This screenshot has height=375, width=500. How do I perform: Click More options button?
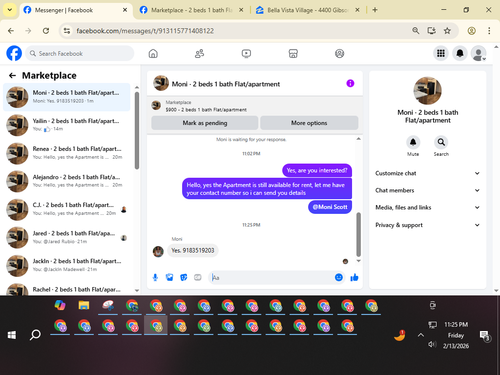tap(309, 123)
